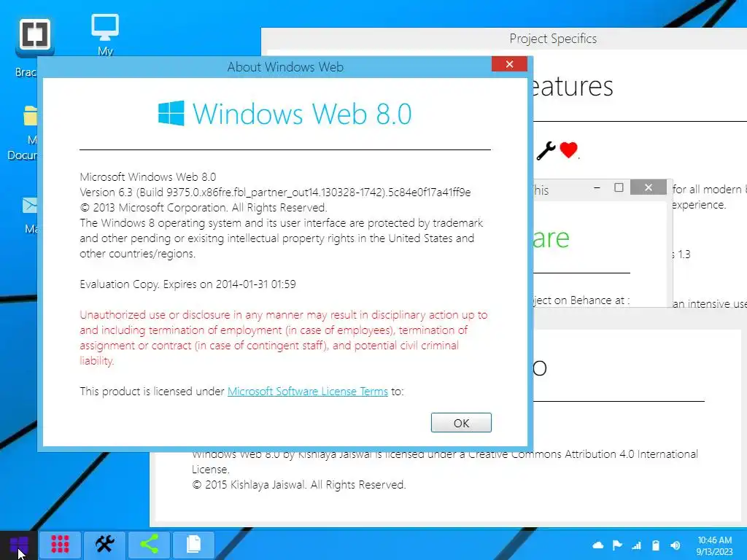Close the About Windows Web dialog
The height and width of the screenshot is (560, 747).
click(x=509, y=64)
